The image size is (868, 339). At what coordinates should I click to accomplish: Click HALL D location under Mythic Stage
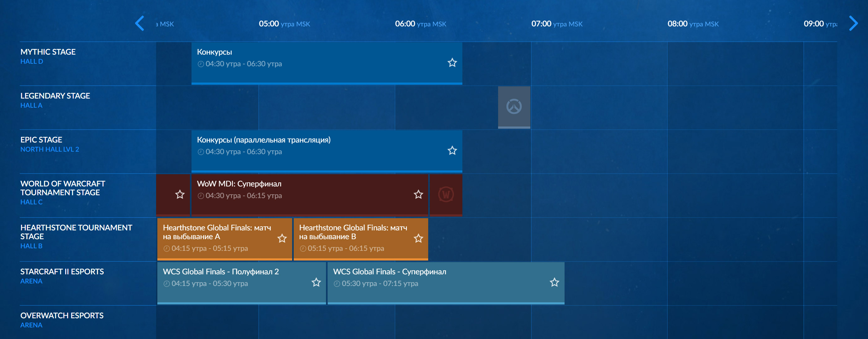pyautogui.click(x=32, y=62)
